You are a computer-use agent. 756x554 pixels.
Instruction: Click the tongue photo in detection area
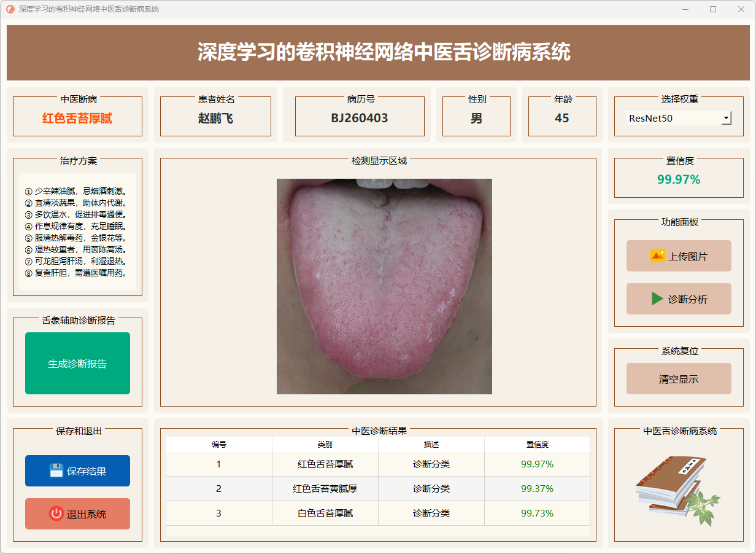coord(384,286)
